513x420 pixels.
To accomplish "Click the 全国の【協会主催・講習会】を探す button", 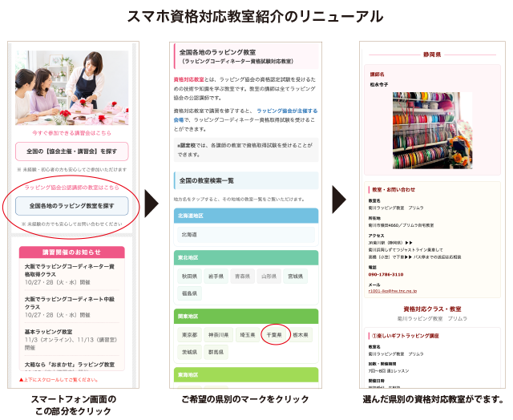I will tap(71, 151).
